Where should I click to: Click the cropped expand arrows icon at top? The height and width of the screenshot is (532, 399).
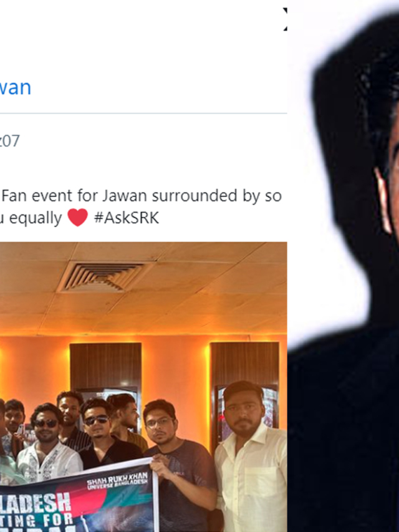(286, 19)
